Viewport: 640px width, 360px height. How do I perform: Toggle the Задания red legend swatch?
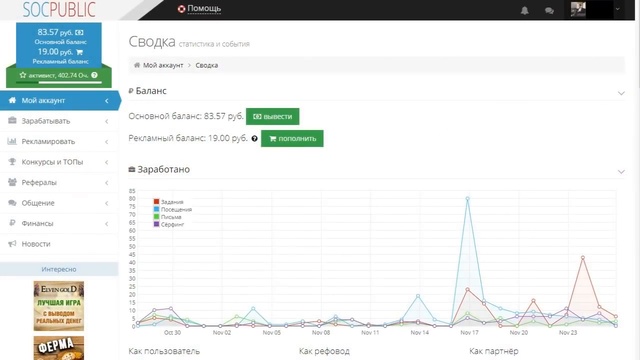pyautogui.click(x=156, y=202)
